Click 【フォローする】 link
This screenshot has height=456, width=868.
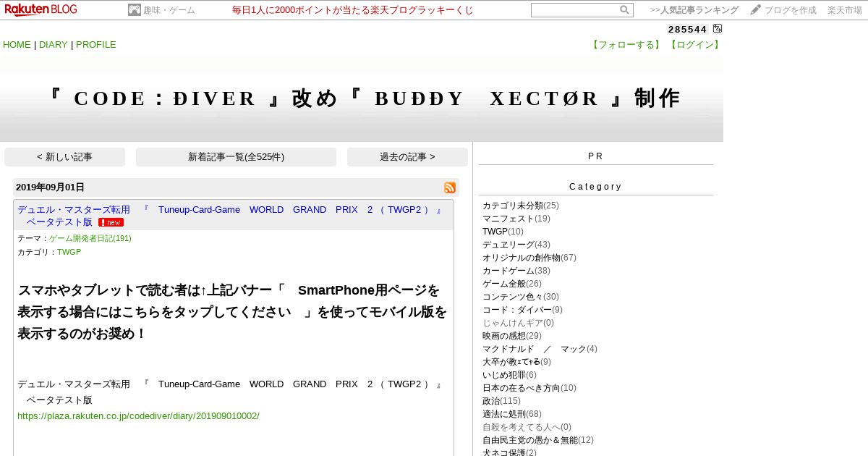[x=626, y=45]
